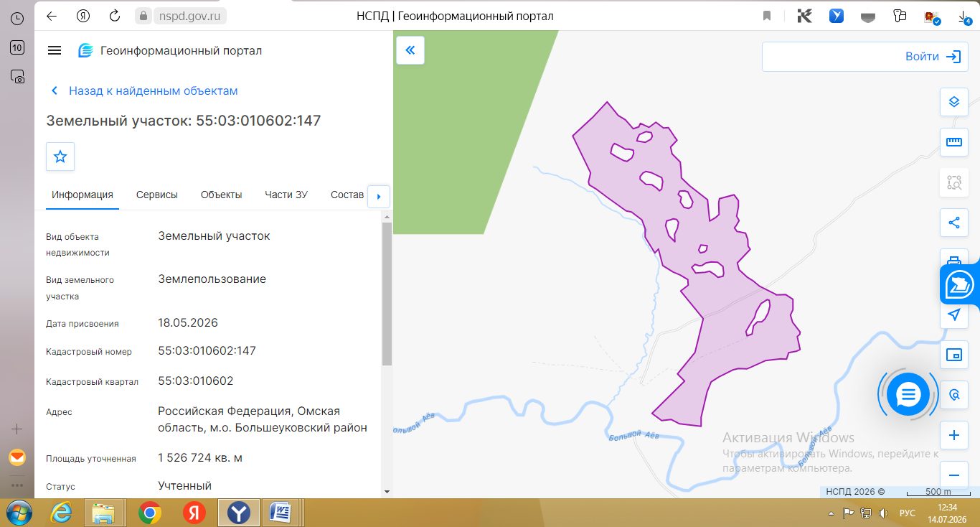
Task: Click the Учтенный status value
Action: coord(185,486)
